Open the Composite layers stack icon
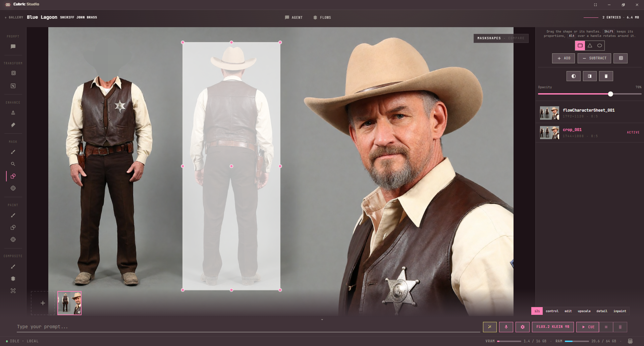644x346 pixels. 13,279
